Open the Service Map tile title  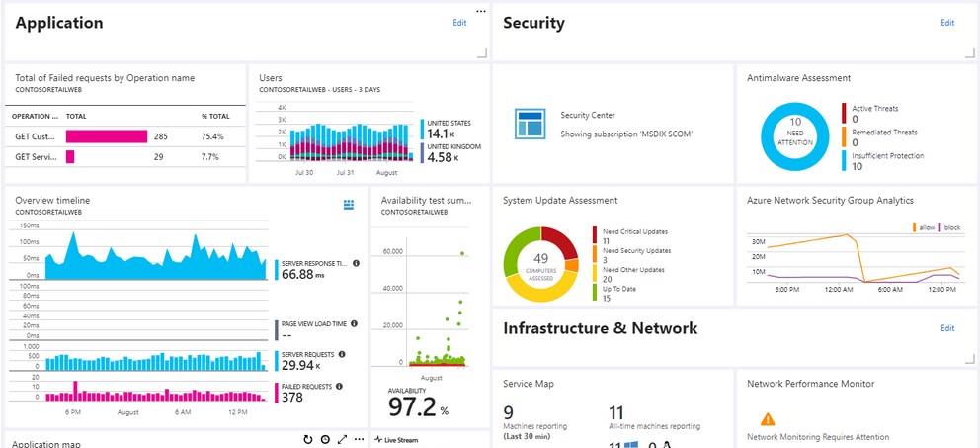point(529,384)
